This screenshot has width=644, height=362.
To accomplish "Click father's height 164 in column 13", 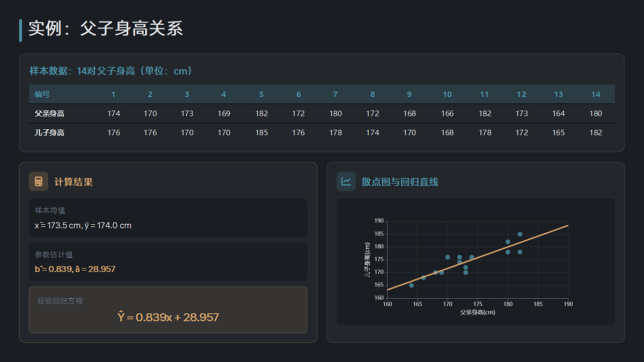I will [559, 114].
